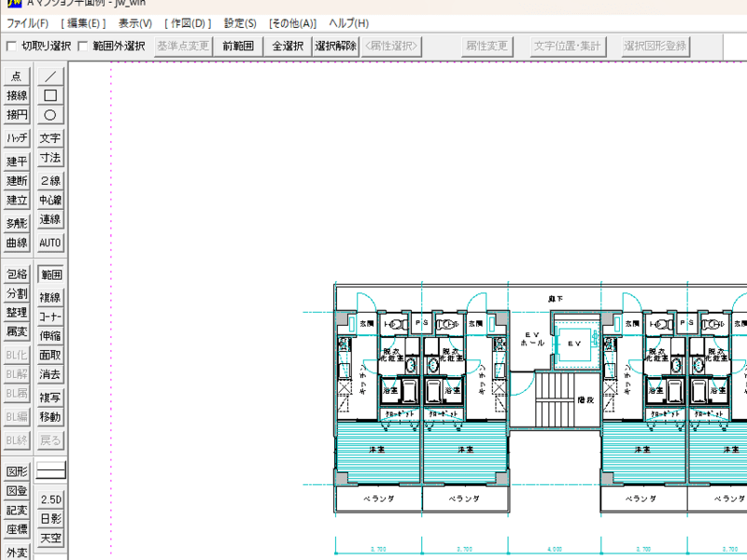Select the line drawing tool icon
This screenshot has width=747, height=560.
pyautogui.click(x=50, y=76)
